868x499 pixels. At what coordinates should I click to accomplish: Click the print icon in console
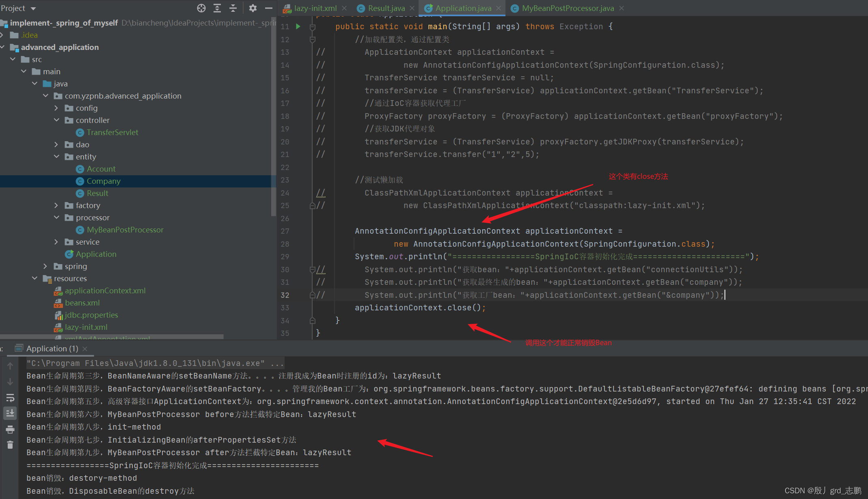(x=10, y=429)
